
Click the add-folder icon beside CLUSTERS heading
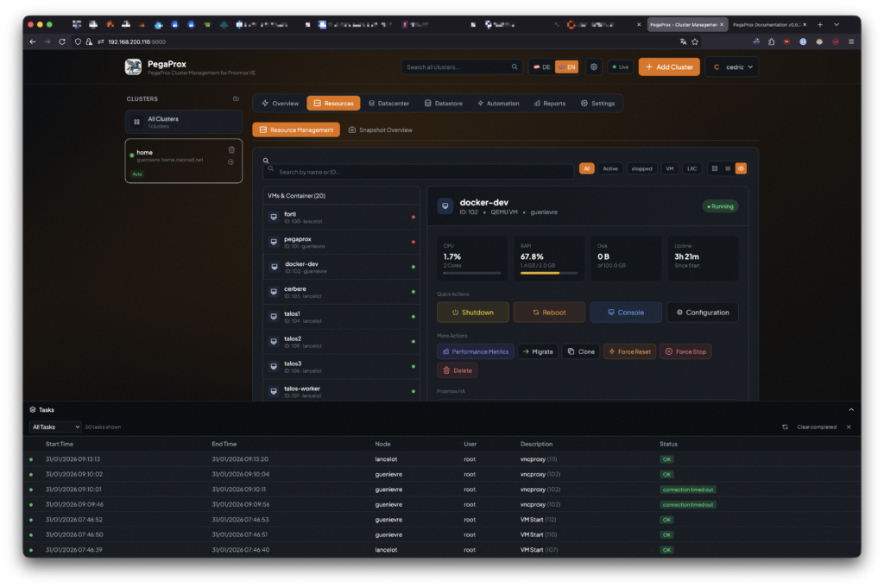pyautogui.click(x=236, y=98)
